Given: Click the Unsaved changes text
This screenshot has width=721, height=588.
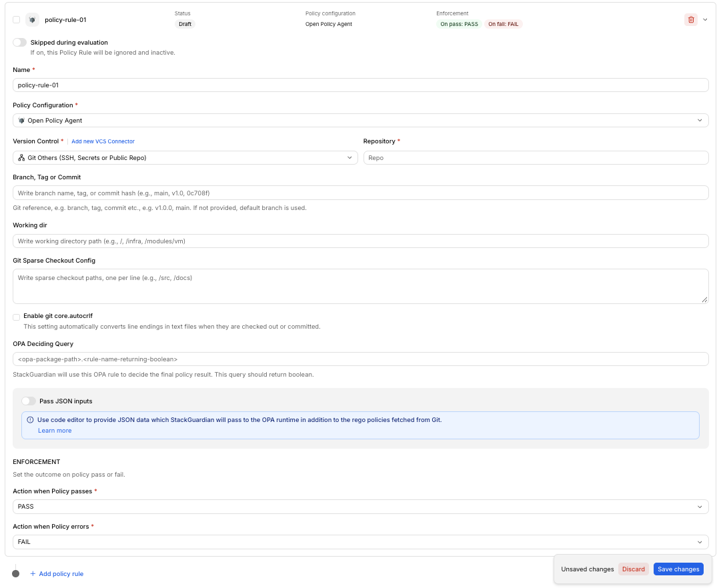Looking at the screenshot, I should point(587,569).
